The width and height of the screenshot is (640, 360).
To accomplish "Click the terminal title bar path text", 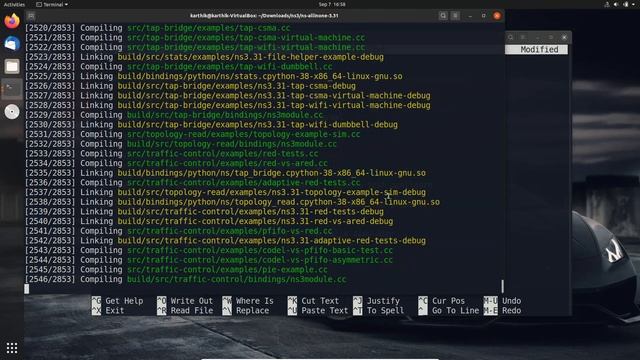I will (264, 16).
